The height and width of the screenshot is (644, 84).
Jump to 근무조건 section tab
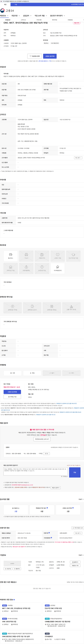click(23, 20)
